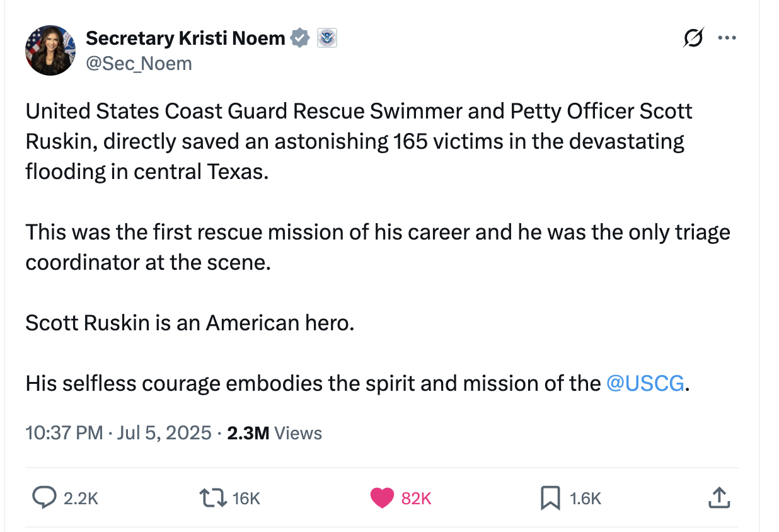Click the reply speech bubble icon
The width and height of the screenshot is (779, 532).
point(44,498)
